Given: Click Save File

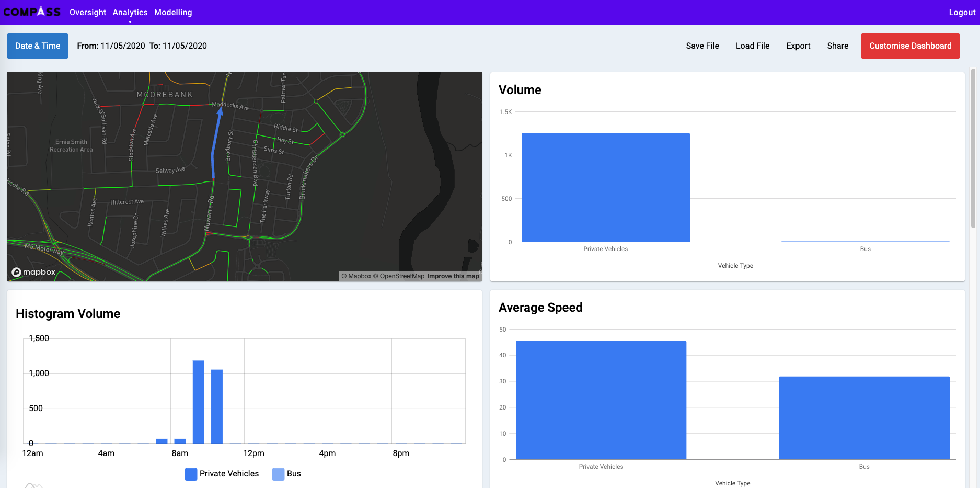Looking at the screenshot, I should 702,46.
